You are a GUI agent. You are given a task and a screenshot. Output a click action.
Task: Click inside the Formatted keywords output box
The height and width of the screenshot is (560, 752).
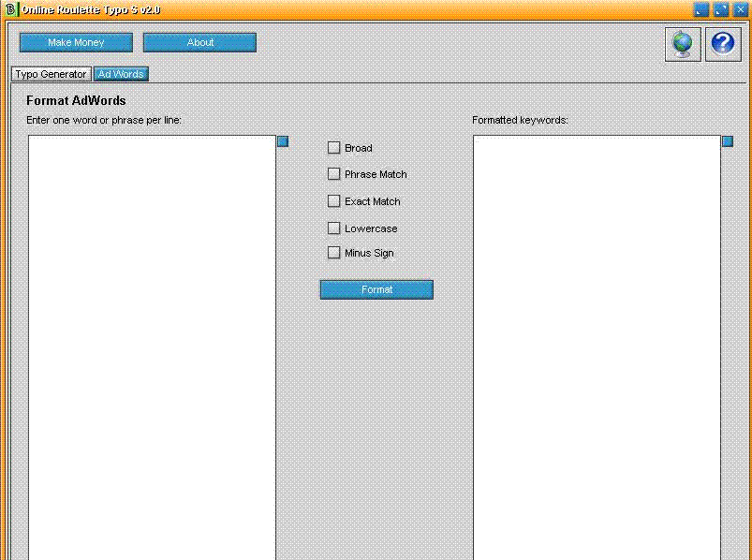point(597,347)
